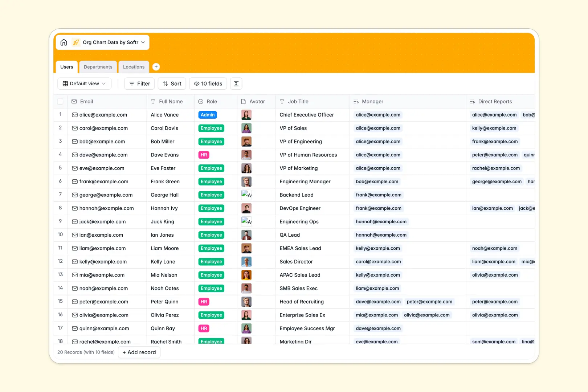Select the checkbox for row 1

point(60,115)
